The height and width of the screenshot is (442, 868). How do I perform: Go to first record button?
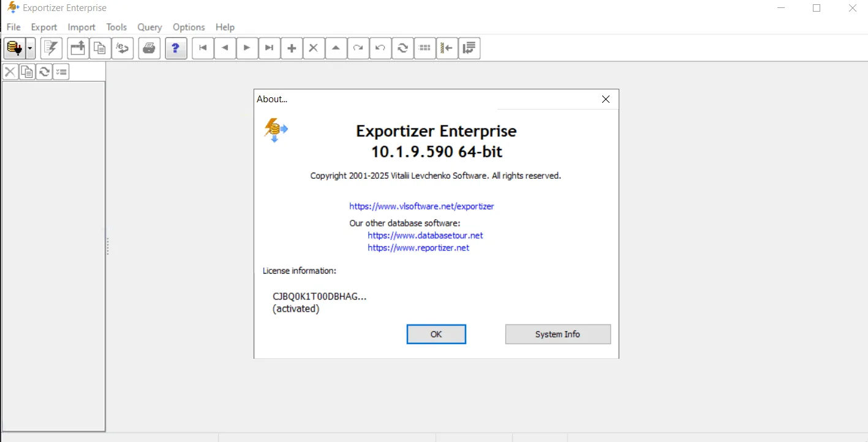click(x=203, y=48)
